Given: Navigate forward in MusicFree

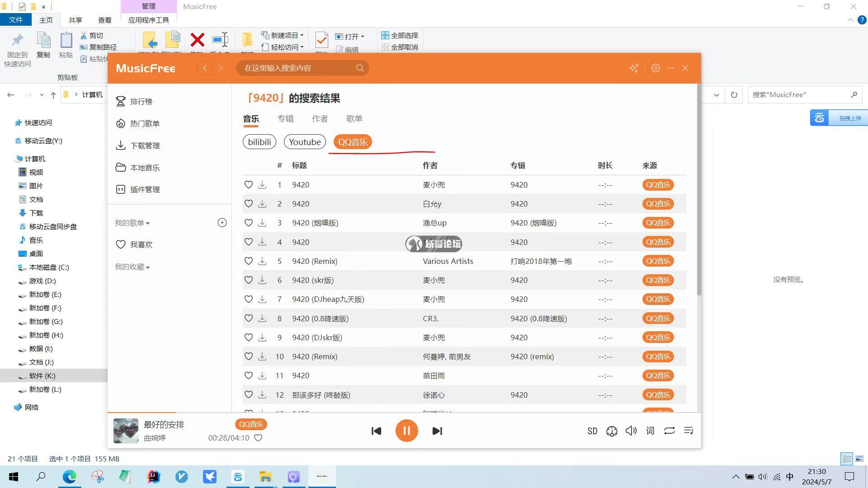Looking at the screenshot, I should click(220, 68).
